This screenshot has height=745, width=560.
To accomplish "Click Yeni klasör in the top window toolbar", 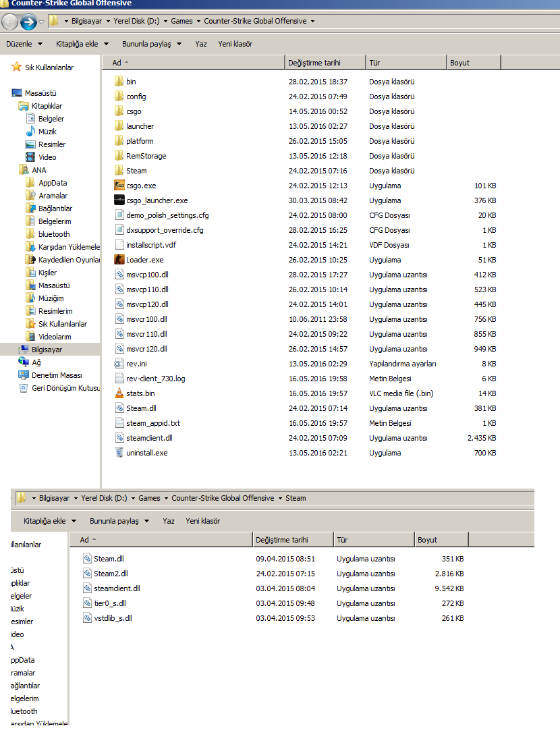I will point(235,44).
